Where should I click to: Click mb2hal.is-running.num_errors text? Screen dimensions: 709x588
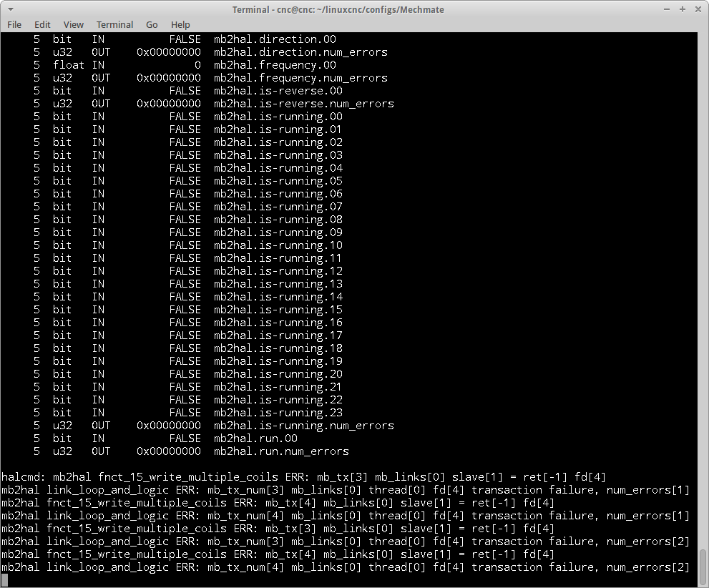pyautogui.click(x=304, y=426)
